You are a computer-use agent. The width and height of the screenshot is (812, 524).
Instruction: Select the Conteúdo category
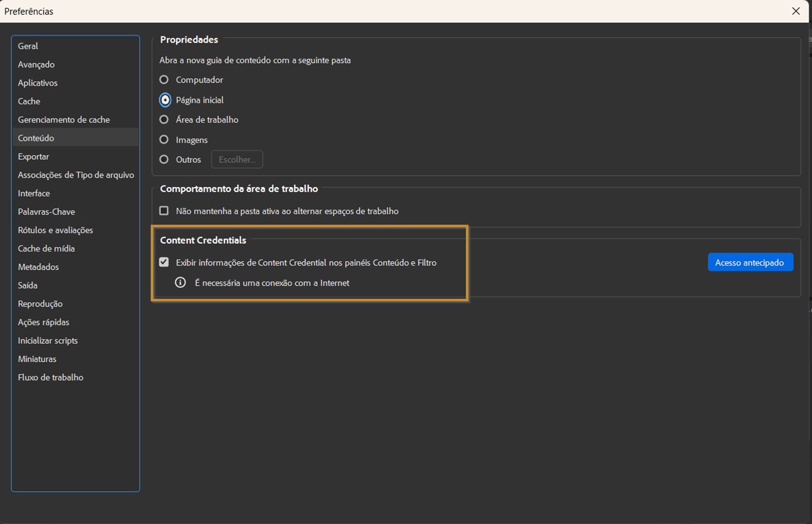[75, 138]
